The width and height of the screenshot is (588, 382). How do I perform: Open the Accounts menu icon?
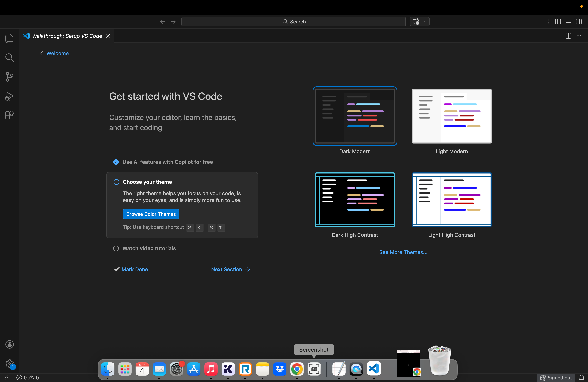[9, 344]
